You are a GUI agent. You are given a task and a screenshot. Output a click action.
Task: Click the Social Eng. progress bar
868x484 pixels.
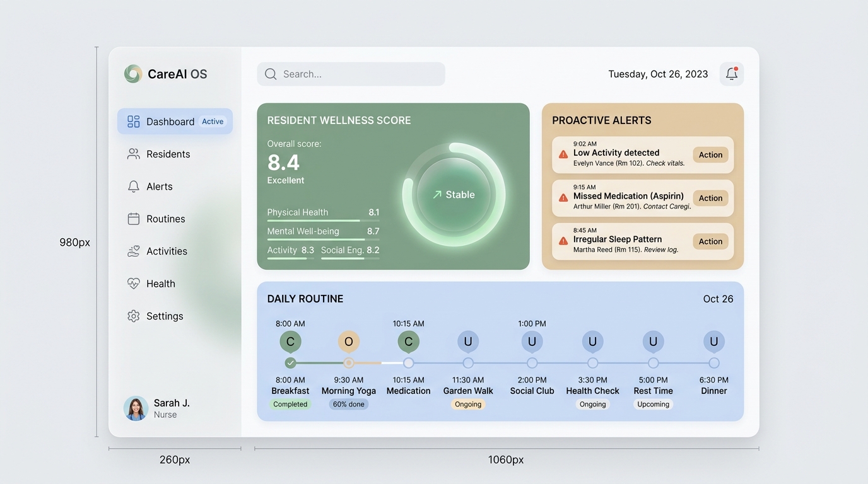[350, 258]
